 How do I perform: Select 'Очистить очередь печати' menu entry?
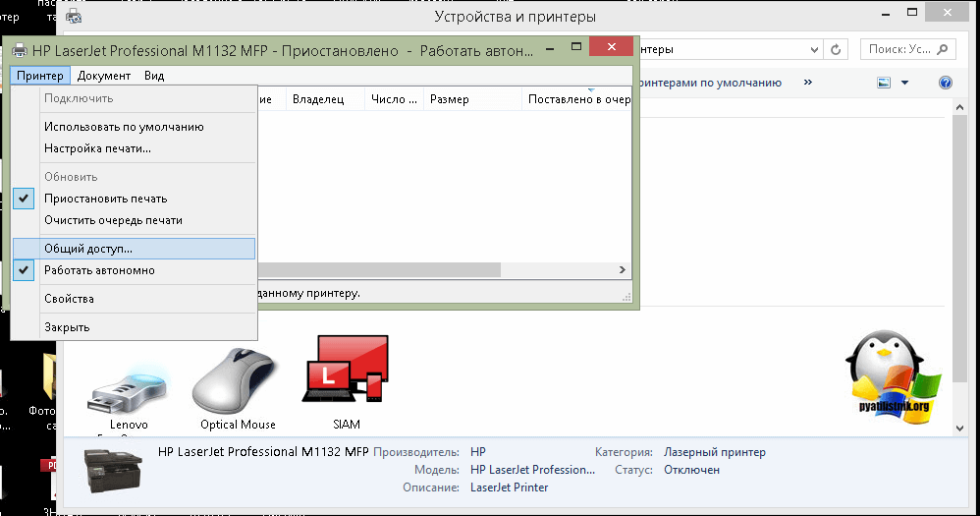(x=112, y=220)
